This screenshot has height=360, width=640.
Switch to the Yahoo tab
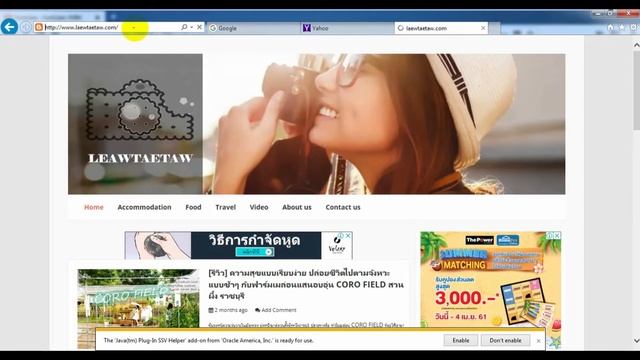347,28
